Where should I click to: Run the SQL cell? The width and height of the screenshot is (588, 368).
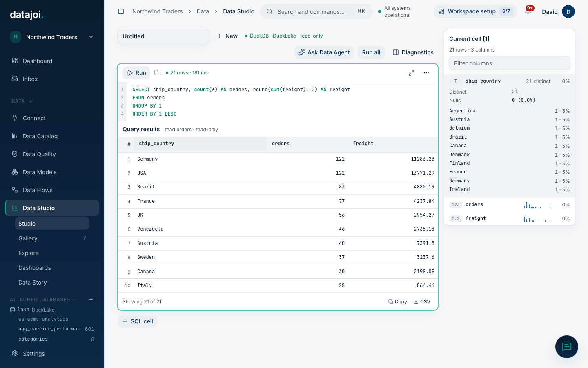coord(136,73)
